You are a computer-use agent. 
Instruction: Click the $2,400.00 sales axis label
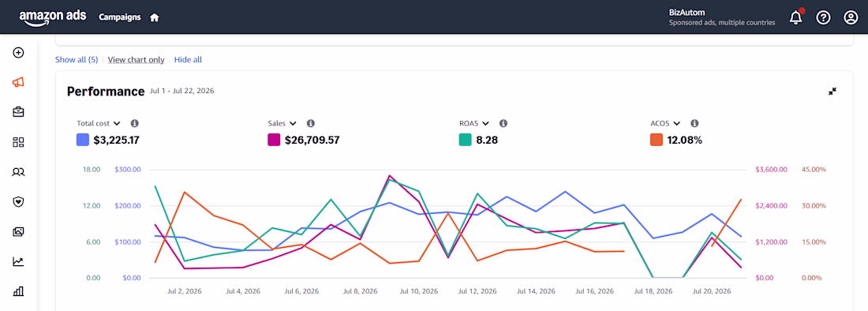[x=771, y=206]
